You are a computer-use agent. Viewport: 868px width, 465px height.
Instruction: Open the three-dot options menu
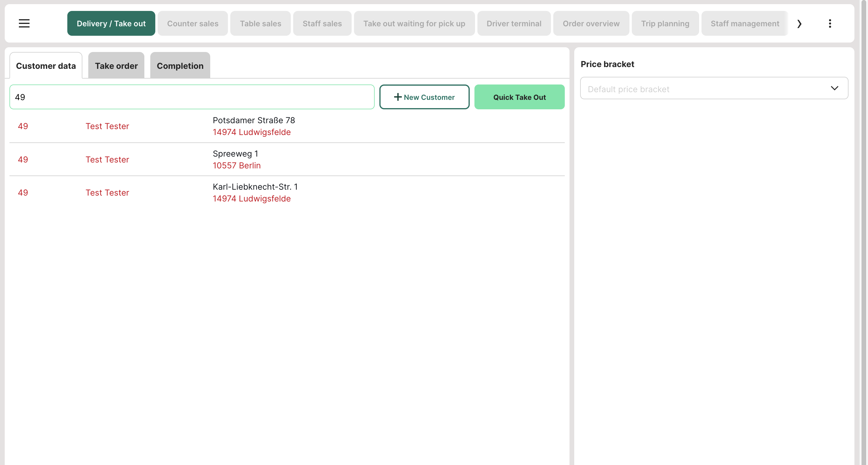pos(830,23)
